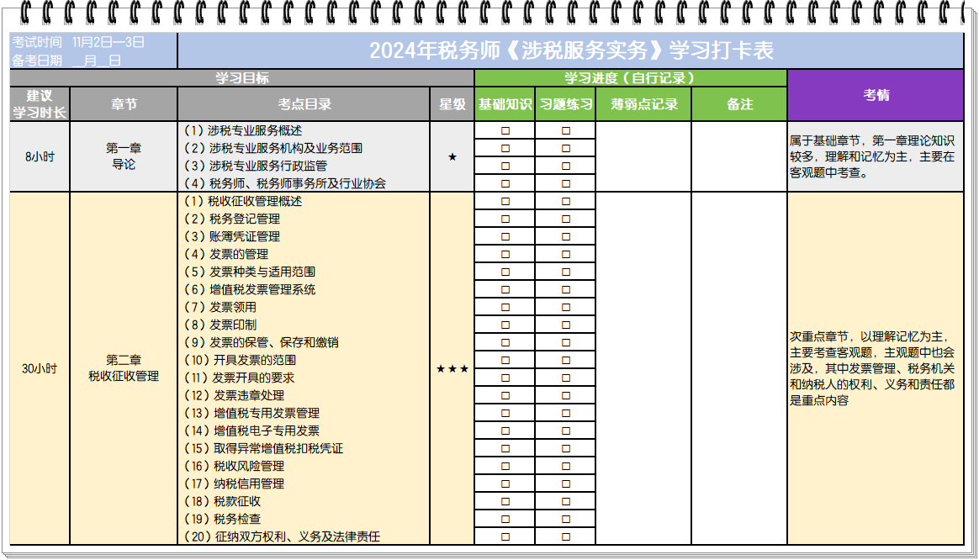The width and height of the screenshot is (979, 560).
Task: Click the 习题练习 column header
Action: click(566, 103)
